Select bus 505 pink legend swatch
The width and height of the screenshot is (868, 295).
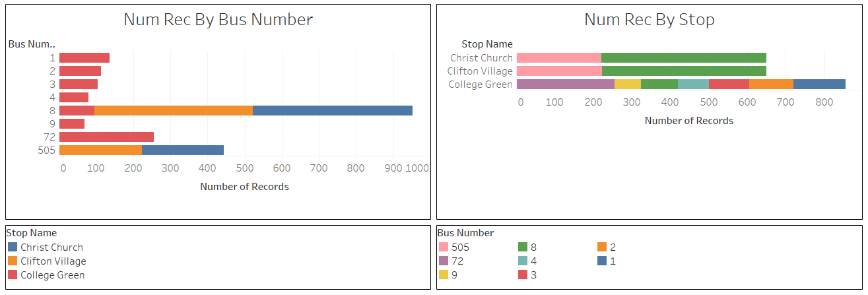click(444, 247)
